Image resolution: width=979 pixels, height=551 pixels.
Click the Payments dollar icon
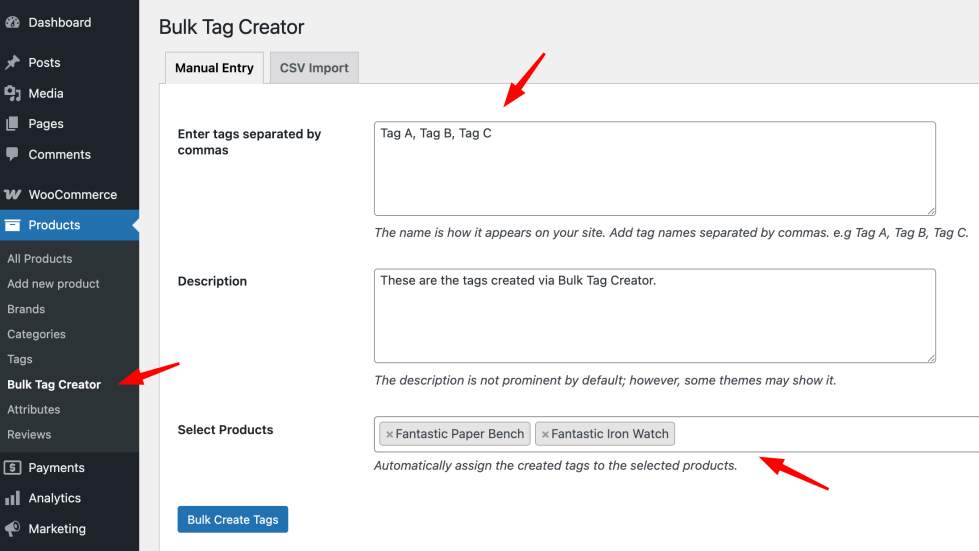tap(12, 467)
